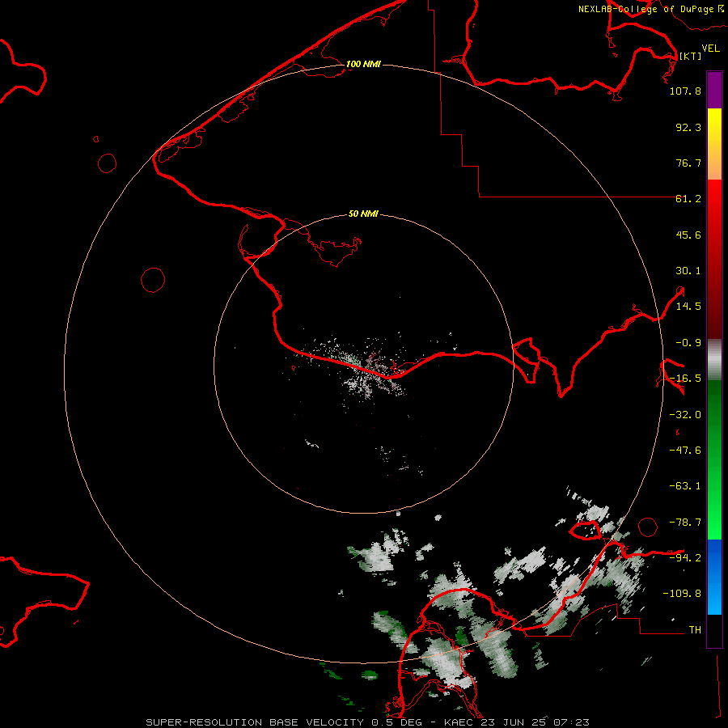728x728 pixels.
Task: Click the 61.2 legend value
Action: [x=688, y=199]
